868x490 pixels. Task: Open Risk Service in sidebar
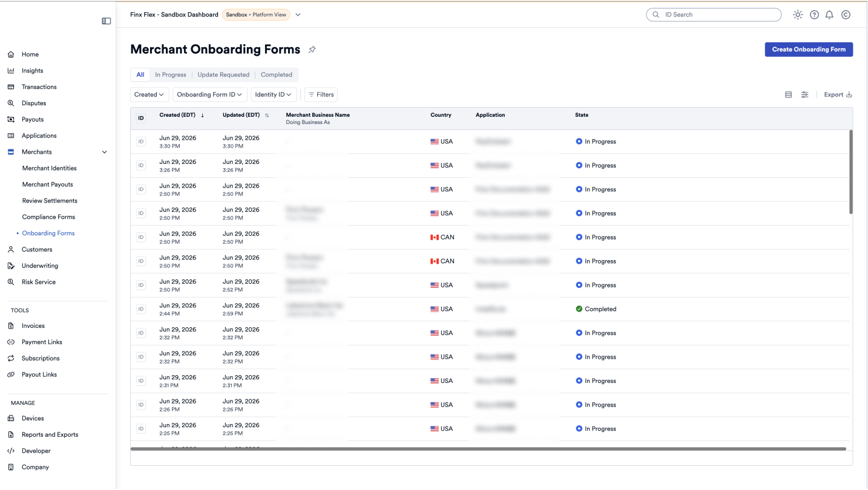39,283
